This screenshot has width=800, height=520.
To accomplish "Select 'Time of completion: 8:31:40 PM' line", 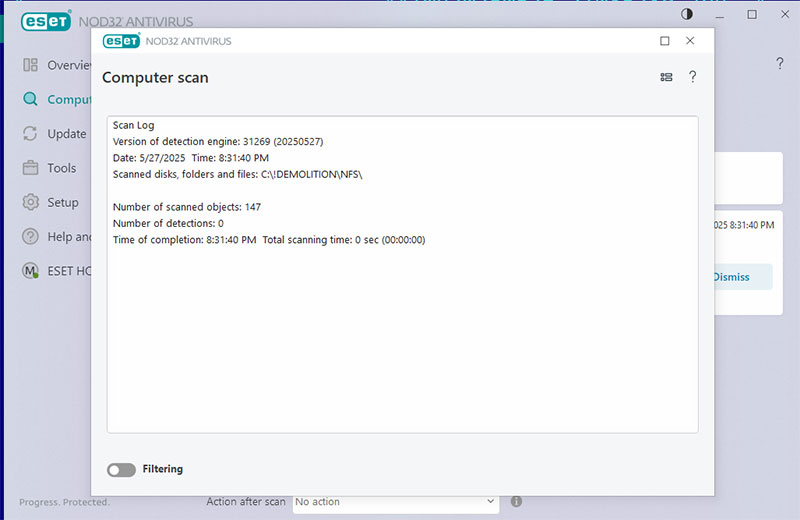I will pyautogui.click(x=269, y=239).
